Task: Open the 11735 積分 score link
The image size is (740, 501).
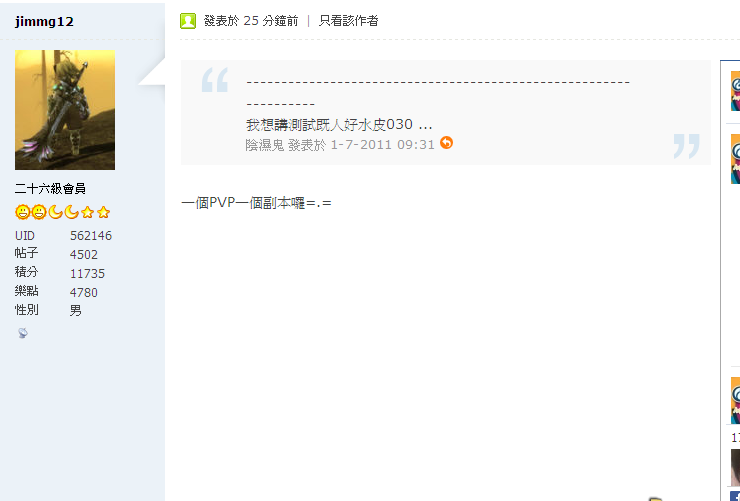Action: [87, 274]
